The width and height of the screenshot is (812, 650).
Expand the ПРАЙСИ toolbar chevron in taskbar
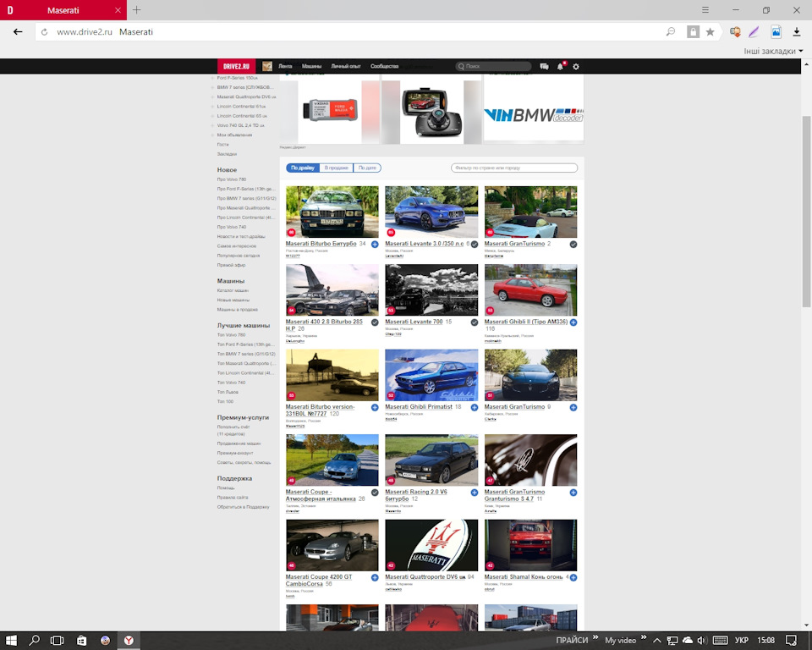tap(595, 637)
